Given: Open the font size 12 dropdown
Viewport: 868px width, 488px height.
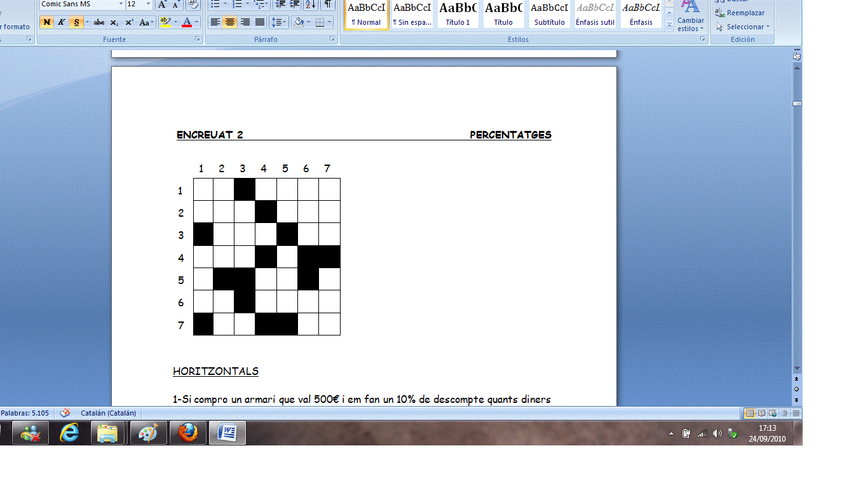Looking at the screenshot, I should pos(149,4).
